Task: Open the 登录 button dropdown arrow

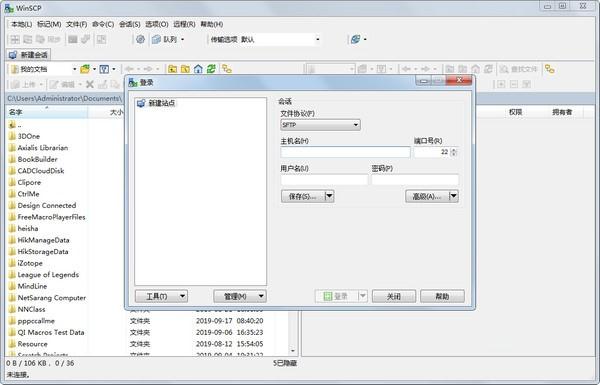Action: pyautogui.click(x=363, y=296)
